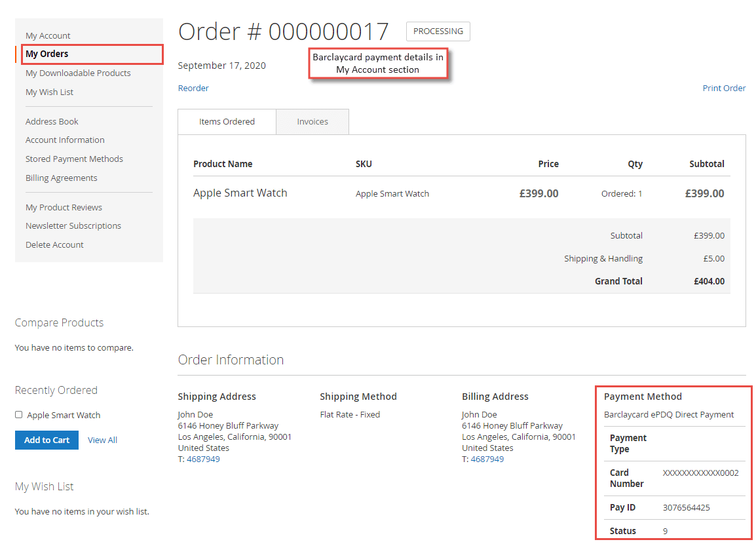This screenshot has width=756, height=544.
Task: Click the Payment Type label
Action: tap(628, 443)
